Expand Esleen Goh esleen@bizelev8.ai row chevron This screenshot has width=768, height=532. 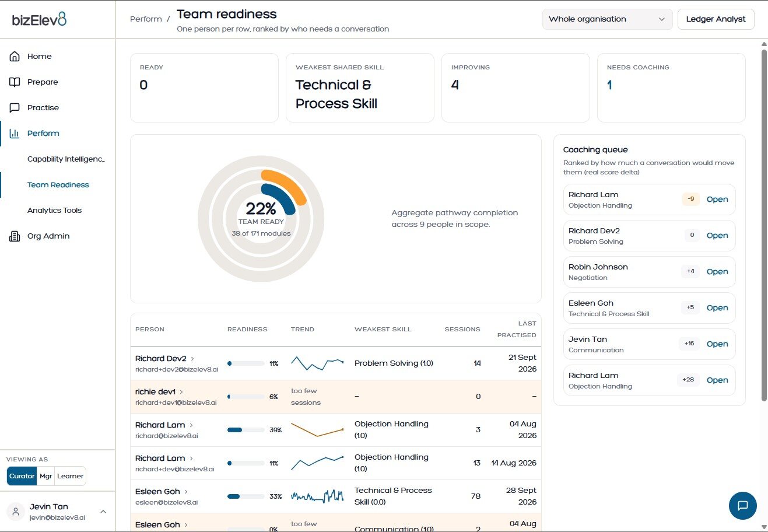click(186, 492)
